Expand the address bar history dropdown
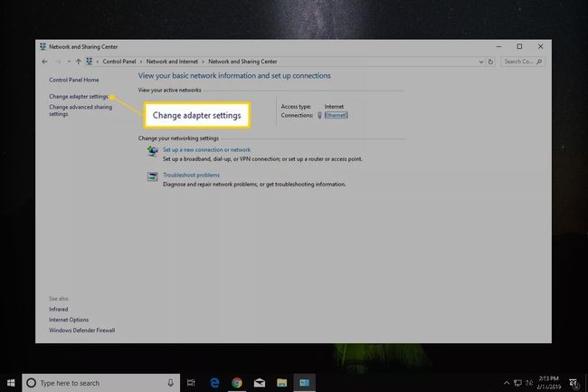Screen dimensions: 588x392 click(x=480, y=62)
